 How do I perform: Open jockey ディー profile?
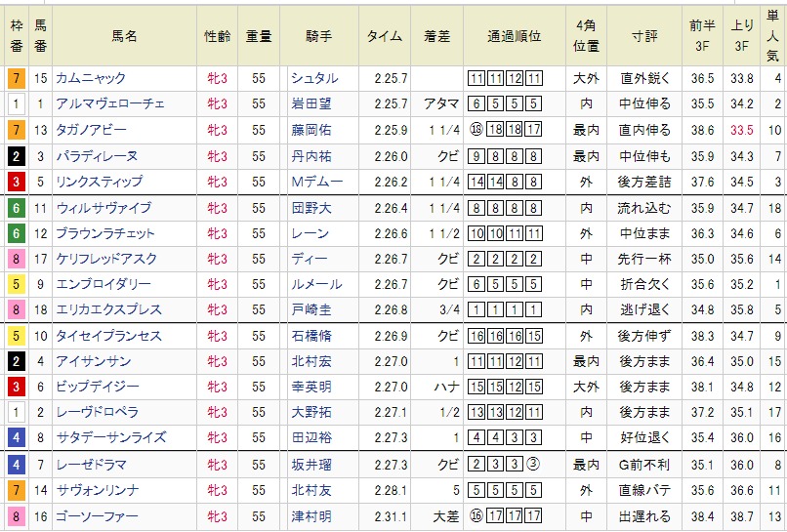point(310,259)
